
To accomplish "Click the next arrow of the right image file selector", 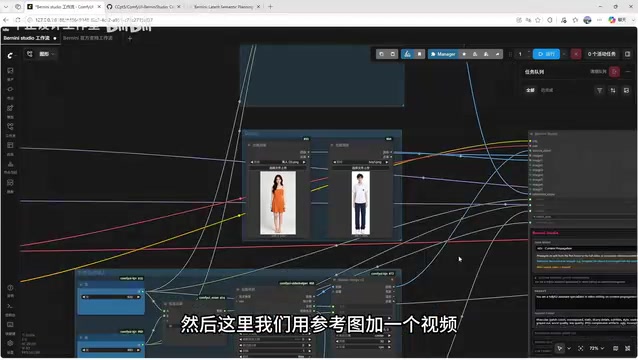I will pyautogui.click(x=387, y=162).
